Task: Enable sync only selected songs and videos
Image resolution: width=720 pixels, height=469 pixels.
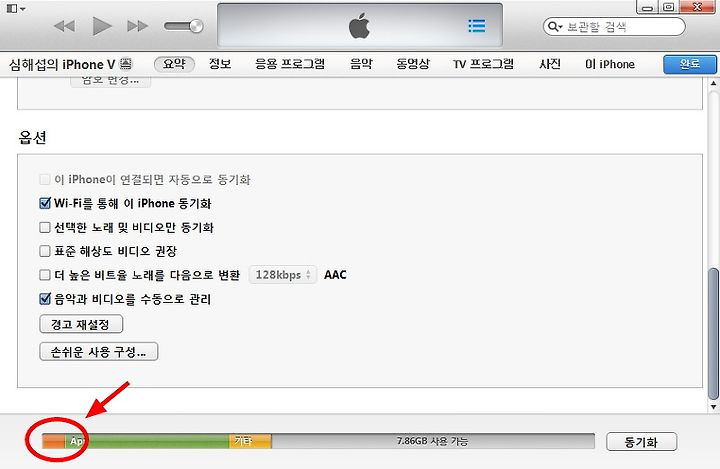Action: tap(45, 227)
